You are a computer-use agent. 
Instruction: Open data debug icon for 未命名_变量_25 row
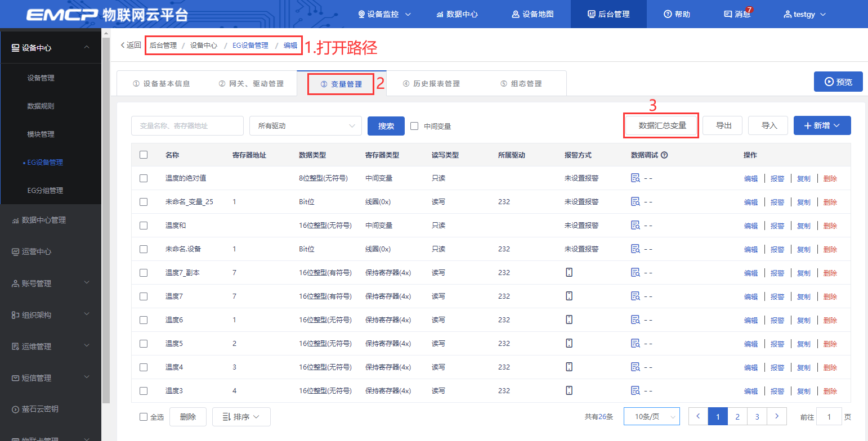point(636,201)
